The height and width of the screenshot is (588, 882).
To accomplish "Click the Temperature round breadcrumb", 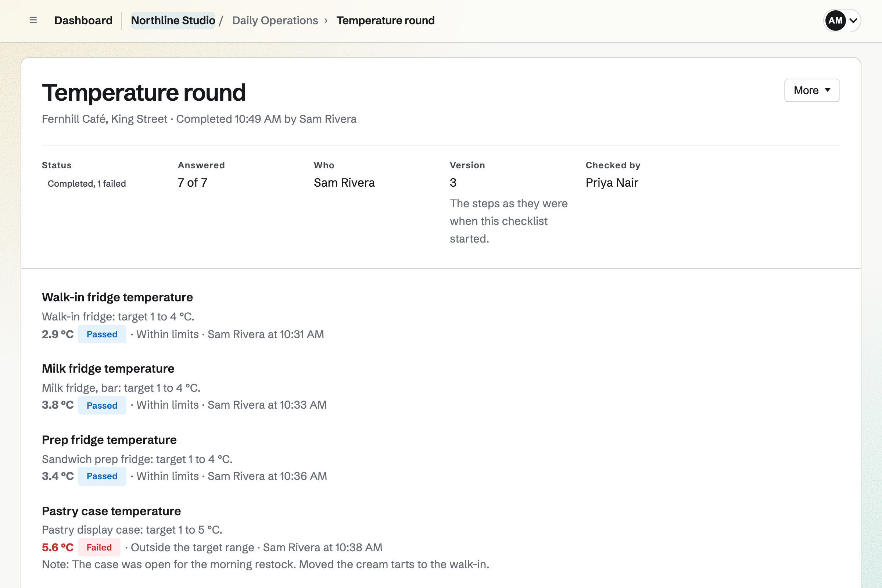I will [x=385, y=21].
